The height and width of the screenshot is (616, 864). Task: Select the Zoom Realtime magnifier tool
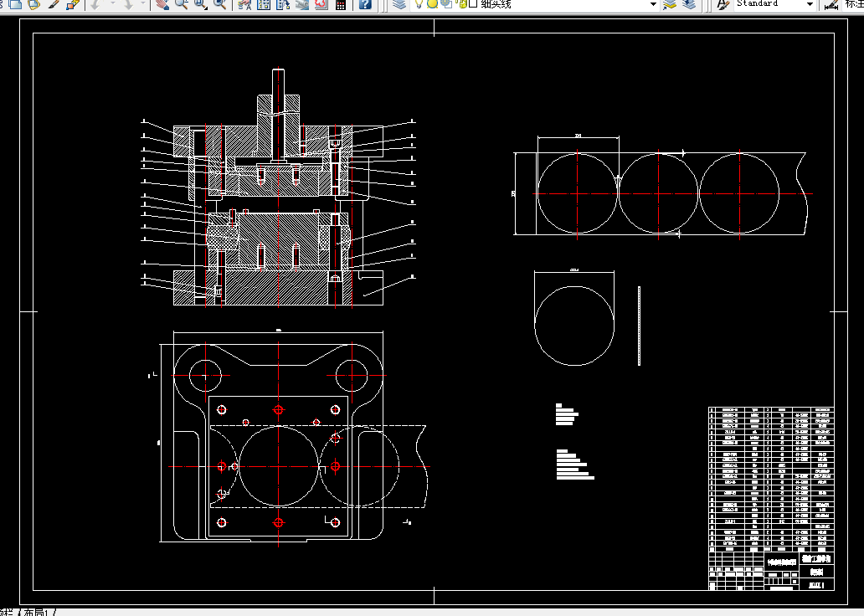click(181, 4)
